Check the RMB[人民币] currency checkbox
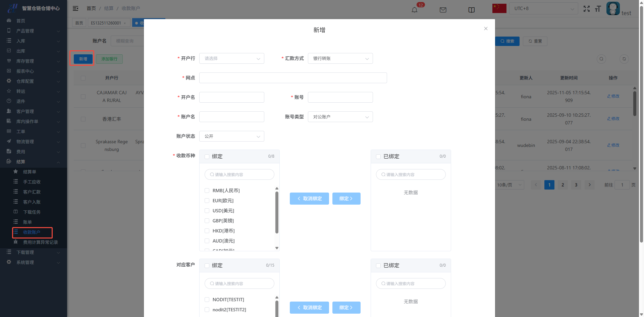 coord(207,191)
